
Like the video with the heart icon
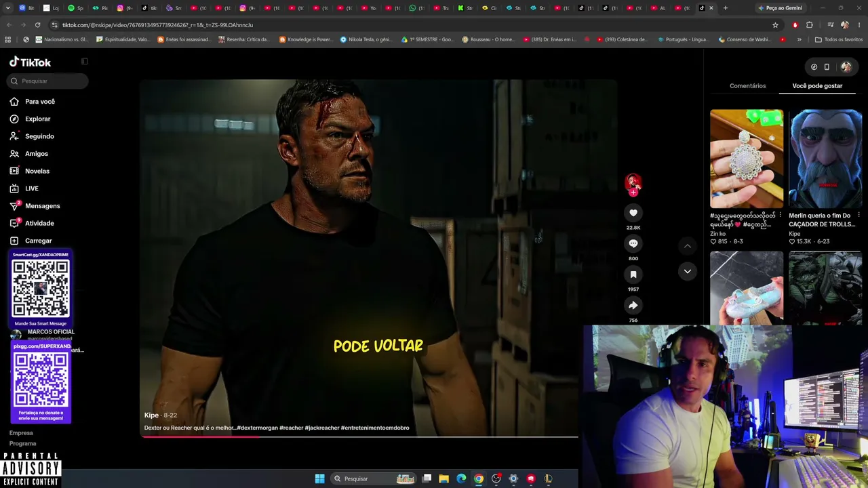coord(633,213)
